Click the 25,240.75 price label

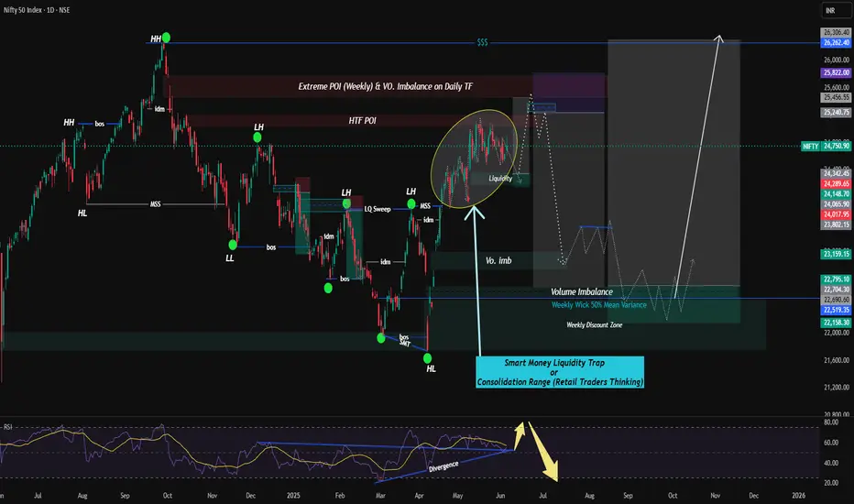coord(836,112)
